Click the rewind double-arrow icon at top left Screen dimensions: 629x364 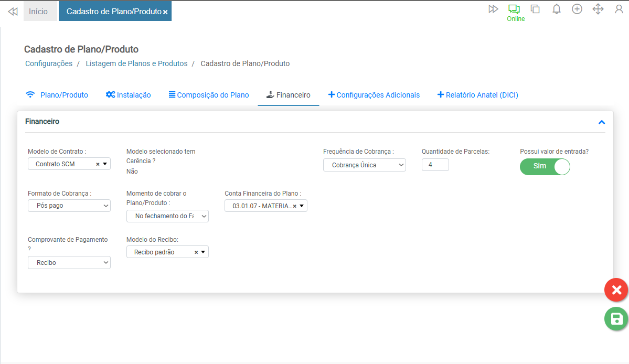tap(13, 11)
